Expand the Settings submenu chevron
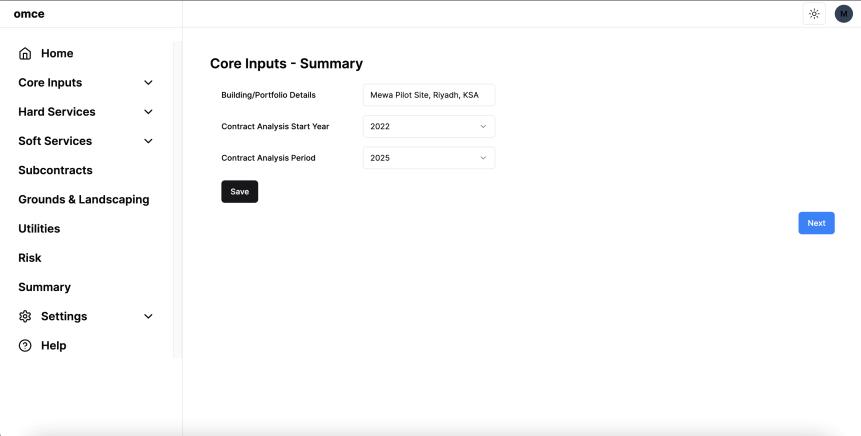Image resolution: width=861 pixels, height=436 pixels. click(149, 317)
